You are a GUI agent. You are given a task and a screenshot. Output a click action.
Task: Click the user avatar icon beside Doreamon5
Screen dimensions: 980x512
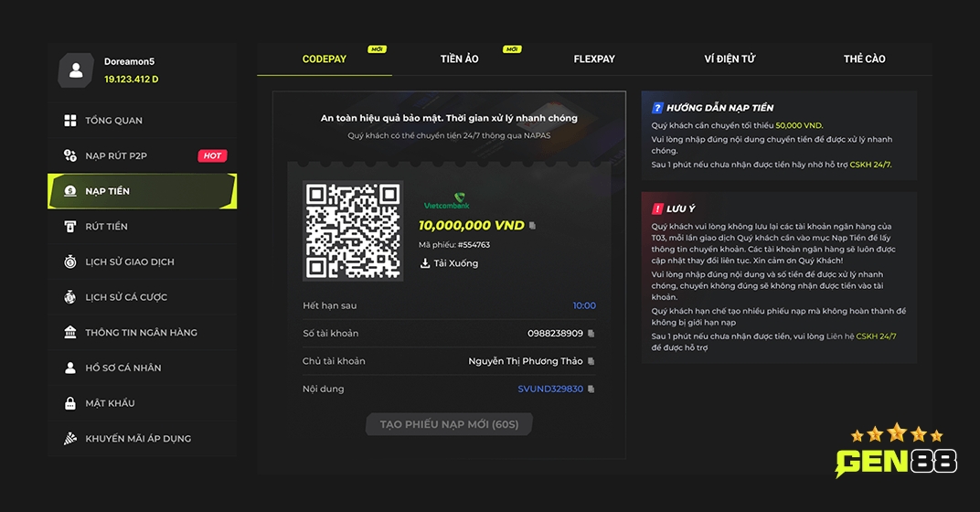click(x=76, y=70)
